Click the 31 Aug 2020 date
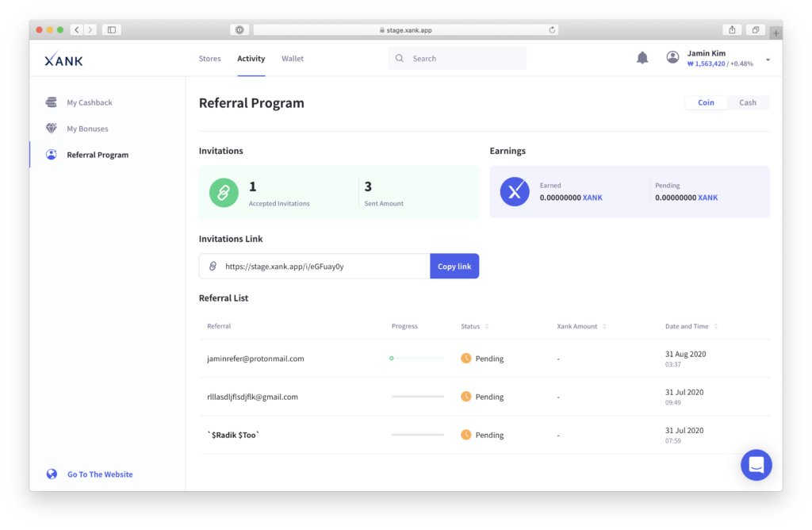 coord(685,355)
